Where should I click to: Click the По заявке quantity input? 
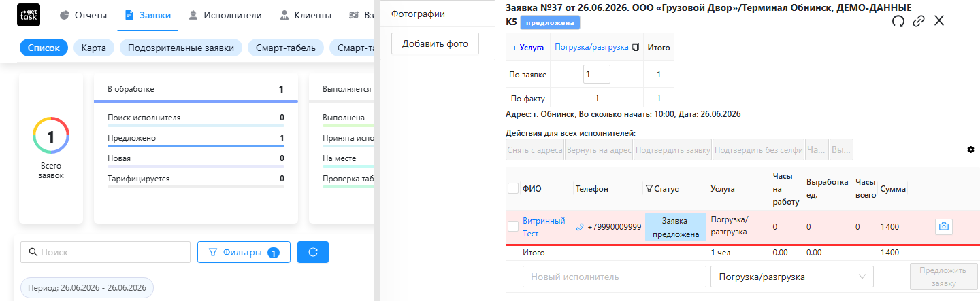[597, 74]
